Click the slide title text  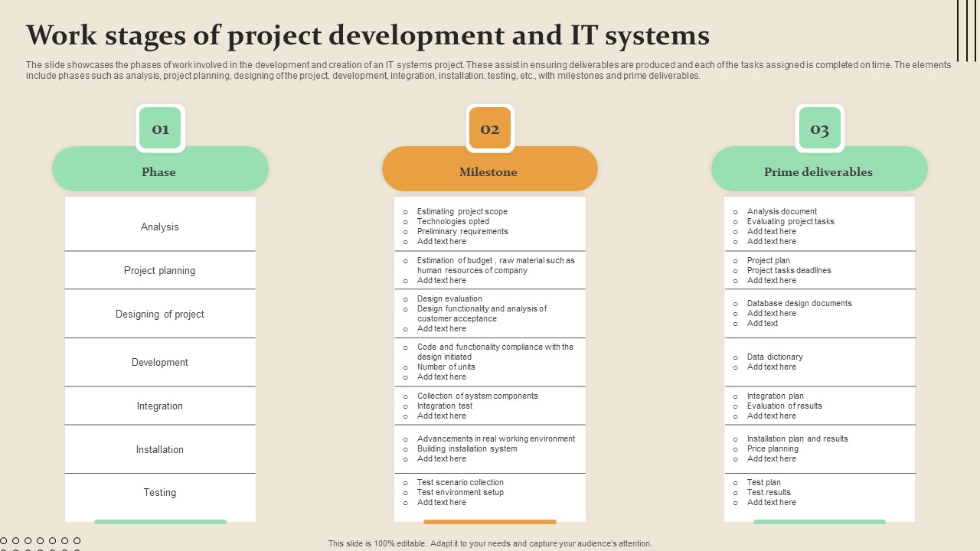click(367, 35)
